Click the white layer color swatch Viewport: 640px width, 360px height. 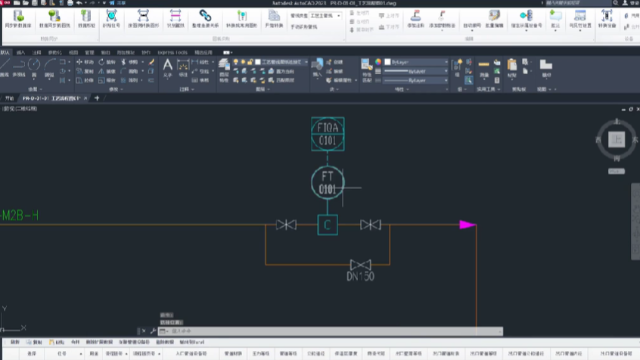(258, 62)
